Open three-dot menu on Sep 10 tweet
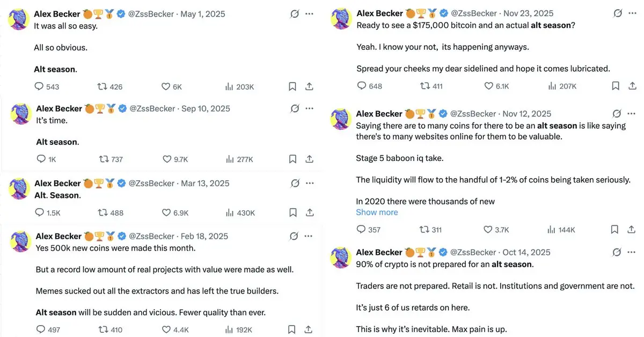This screenshot has height=337, width=644. [309, 108]
